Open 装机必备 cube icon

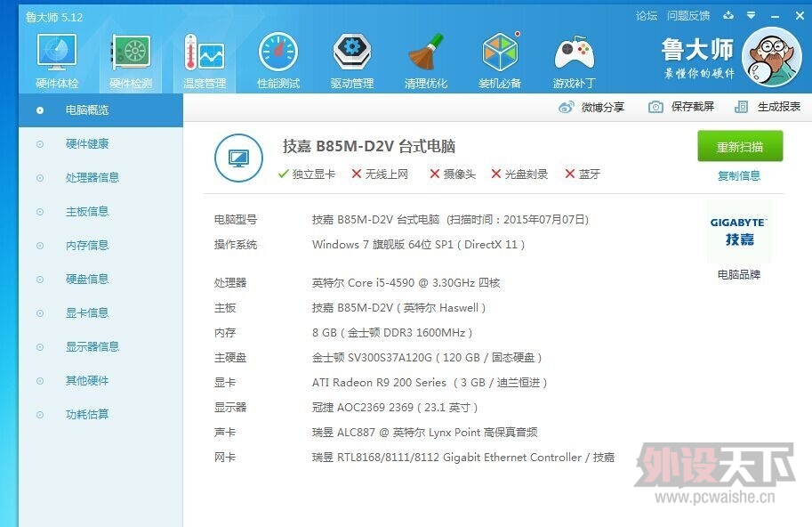point(500,53)
